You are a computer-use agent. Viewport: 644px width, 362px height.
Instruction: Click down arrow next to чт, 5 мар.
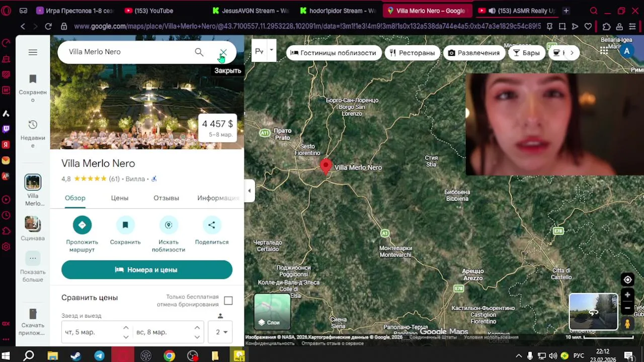(126, 337)
